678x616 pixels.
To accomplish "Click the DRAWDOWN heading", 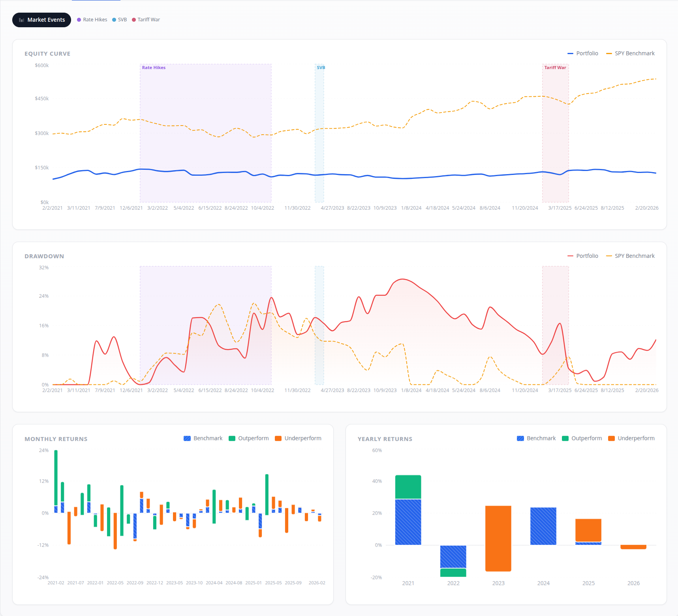I will pos(44,256).
